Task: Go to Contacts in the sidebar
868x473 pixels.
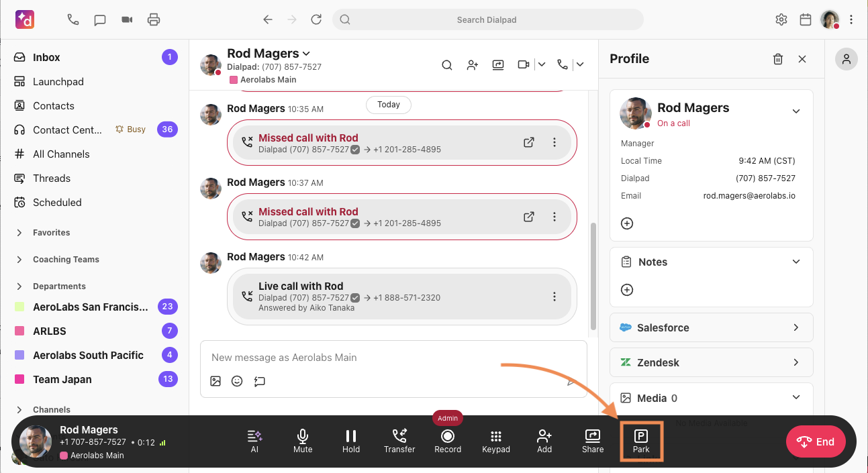Action: 54,106
